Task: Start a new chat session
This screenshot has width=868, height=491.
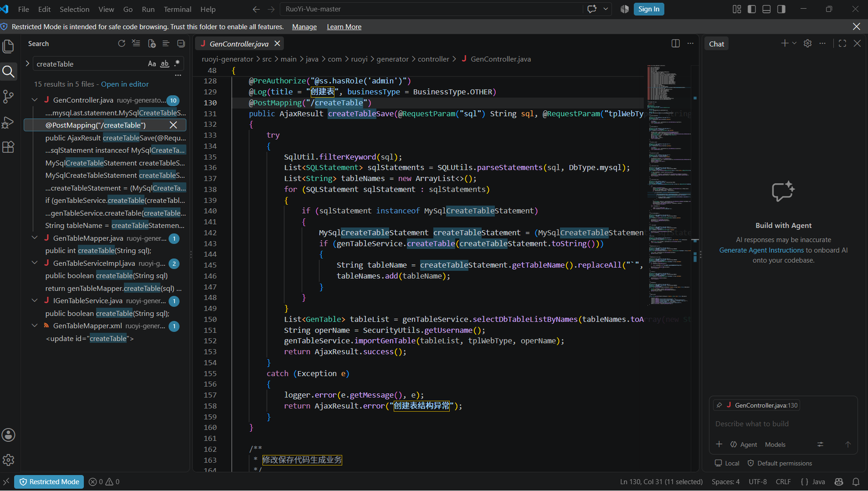Action: 784,43
